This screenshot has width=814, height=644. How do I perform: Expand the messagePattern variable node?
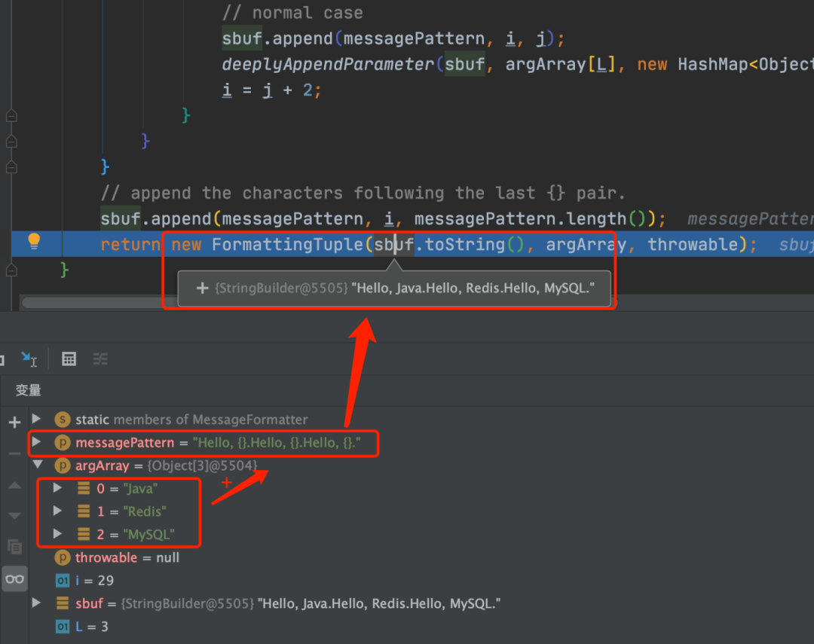36,443
